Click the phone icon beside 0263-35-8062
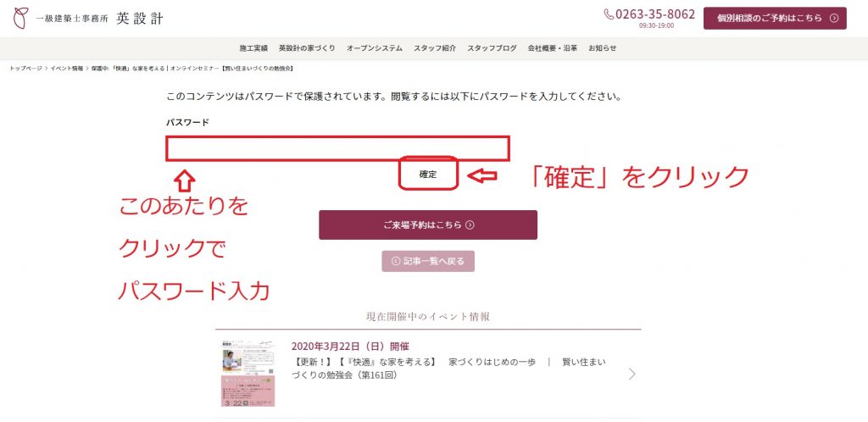This screenshot has width=868, height=422. pyautogui.click(x=609, y=14)
